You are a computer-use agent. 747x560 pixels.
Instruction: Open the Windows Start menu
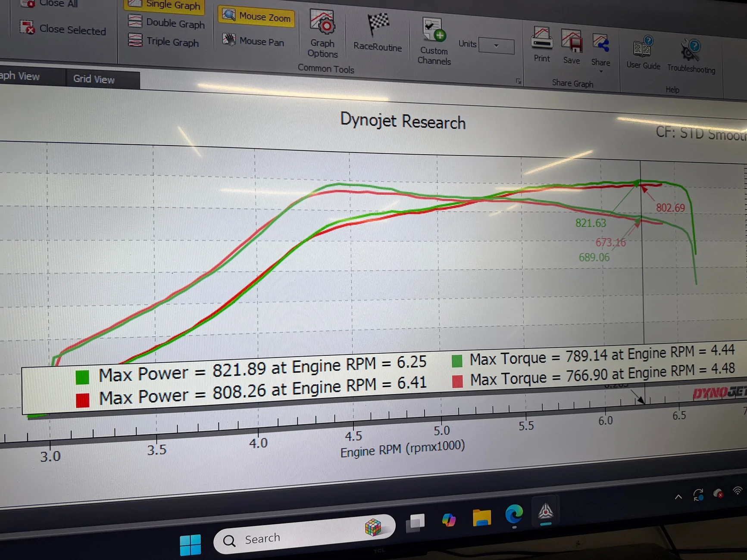click(190, 544)
